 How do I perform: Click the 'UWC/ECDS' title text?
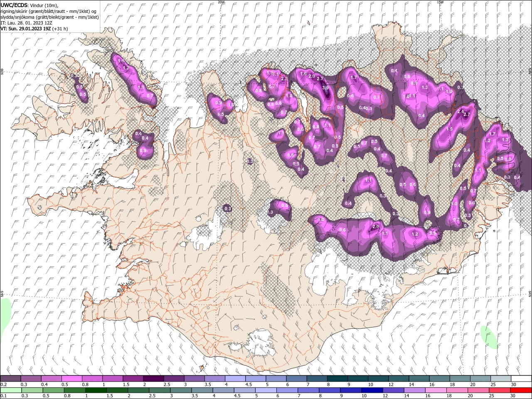click(14, 5)
